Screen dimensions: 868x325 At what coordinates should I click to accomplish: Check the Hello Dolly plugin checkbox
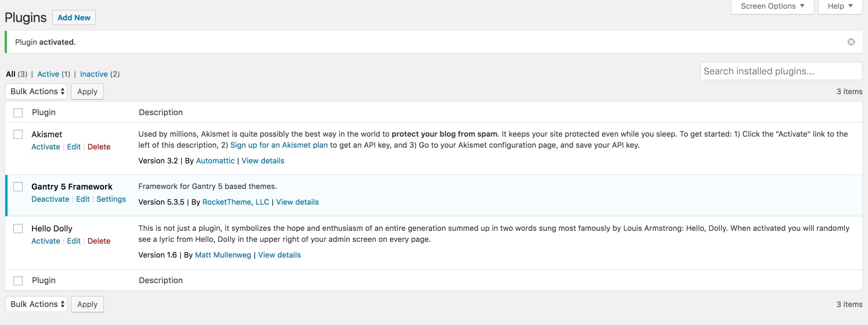click(18, 228)
